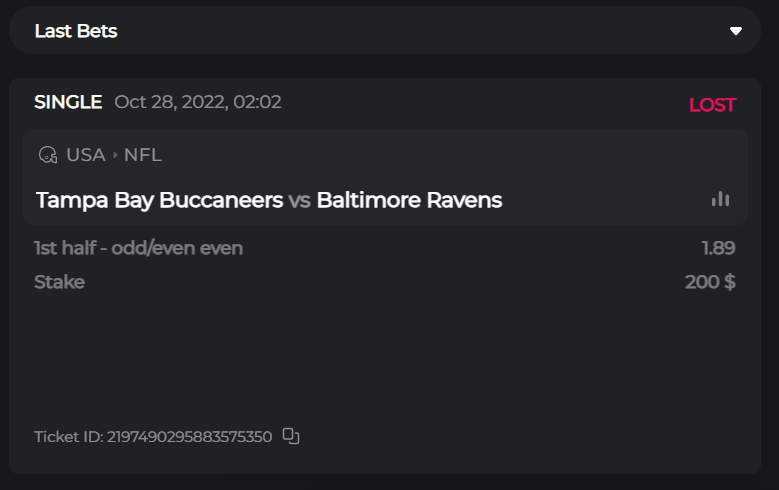The image size is (779, 490).
Task: Click the 1.89 odds value
Action: click(718, 248)
